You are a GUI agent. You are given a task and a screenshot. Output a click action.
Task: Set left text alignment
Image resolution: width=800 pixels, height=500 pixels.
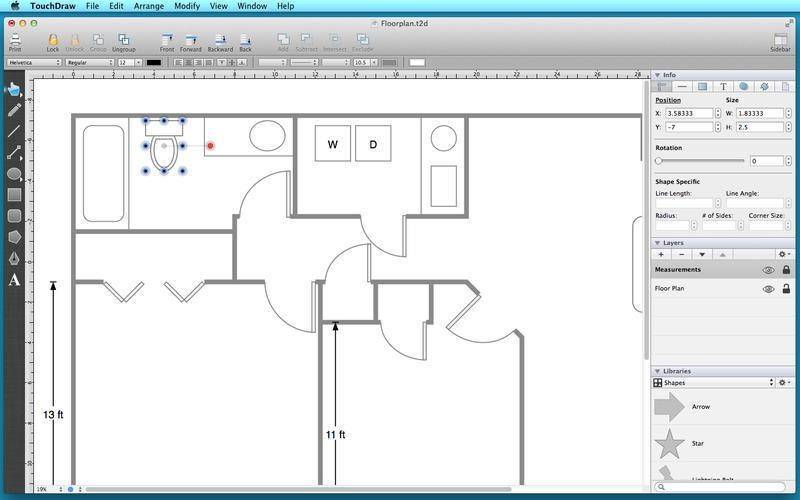[x=179, y=62]
